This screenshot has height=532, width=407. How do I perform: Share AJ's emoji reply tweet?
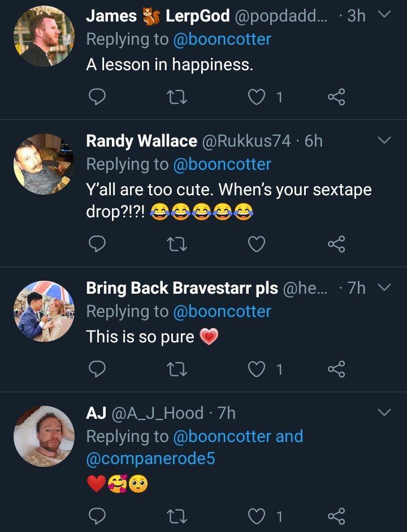[336, 516]
